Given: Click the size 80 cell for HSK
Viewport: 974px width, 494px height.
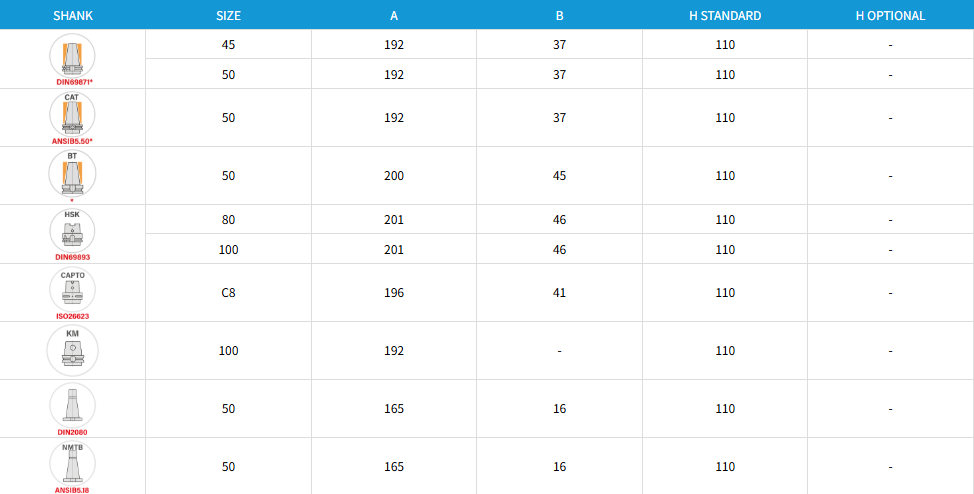Looking at the screenshot, I should click(x=229, y=220).
